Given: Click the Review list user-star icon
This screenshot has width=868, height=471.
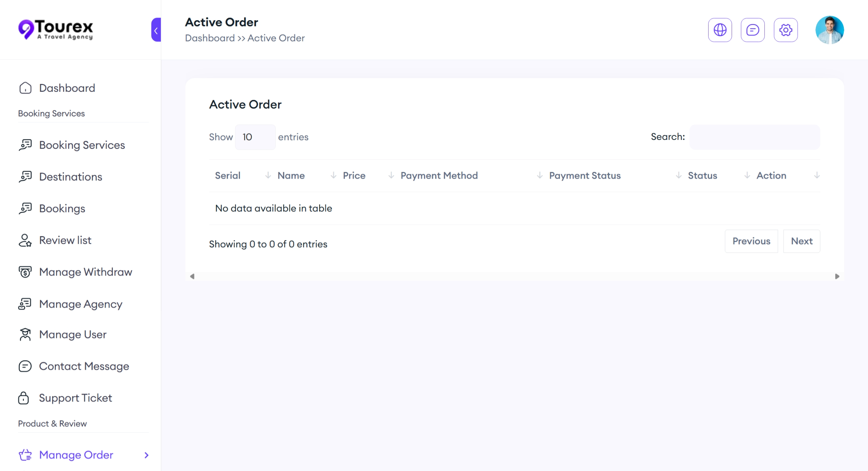Looking at the screenshot, I should point(25,241).
